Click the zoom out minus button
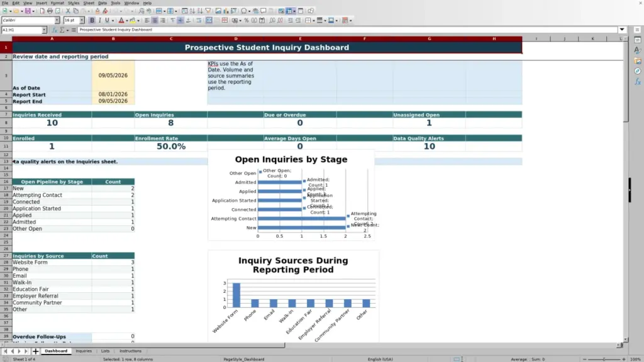The image size is (644, 362). [x=584, y=359]
